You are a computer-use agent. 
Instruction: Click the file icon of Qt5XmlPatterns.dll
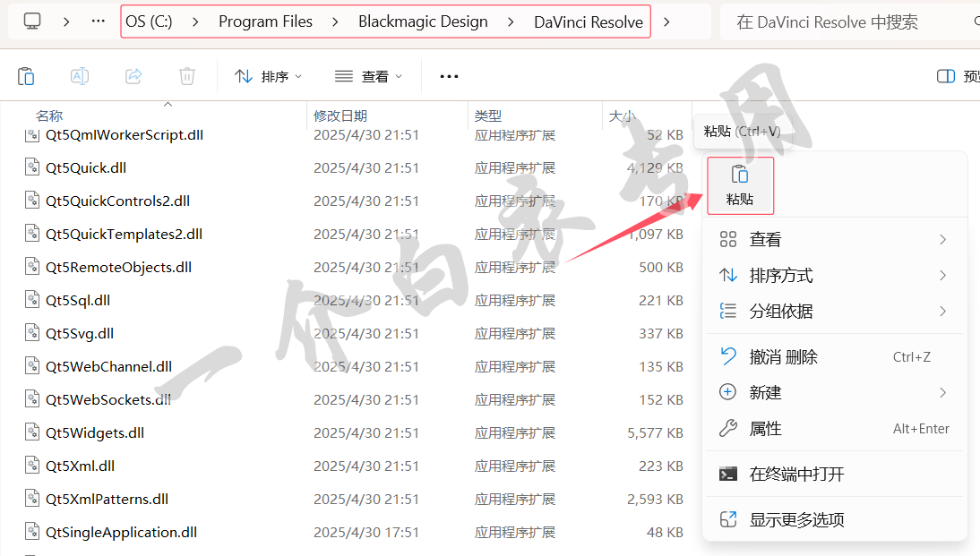tap(32, 499)
